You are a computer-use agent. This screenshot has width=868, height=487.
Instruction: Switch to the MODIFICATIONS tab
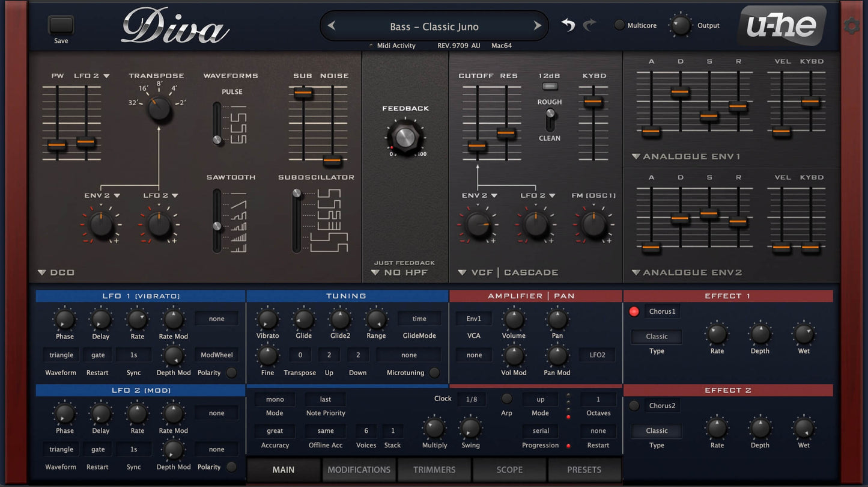tap(359, 470)
